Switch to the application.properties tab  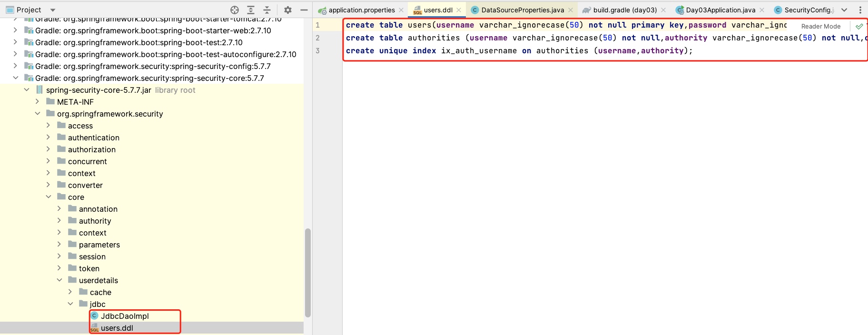click(362, 10)
